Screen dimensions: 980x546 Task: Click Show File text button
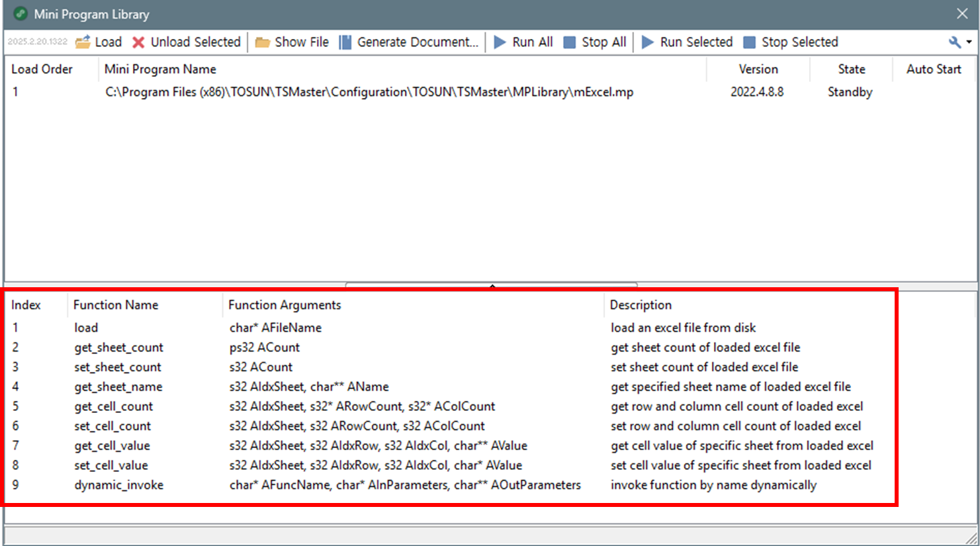[x=302, y=42]
